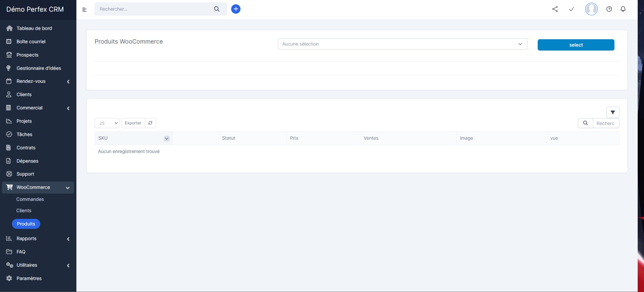Open the user profile avatar
This screenshot has width=644, height=292.
(x=592, y=9)
